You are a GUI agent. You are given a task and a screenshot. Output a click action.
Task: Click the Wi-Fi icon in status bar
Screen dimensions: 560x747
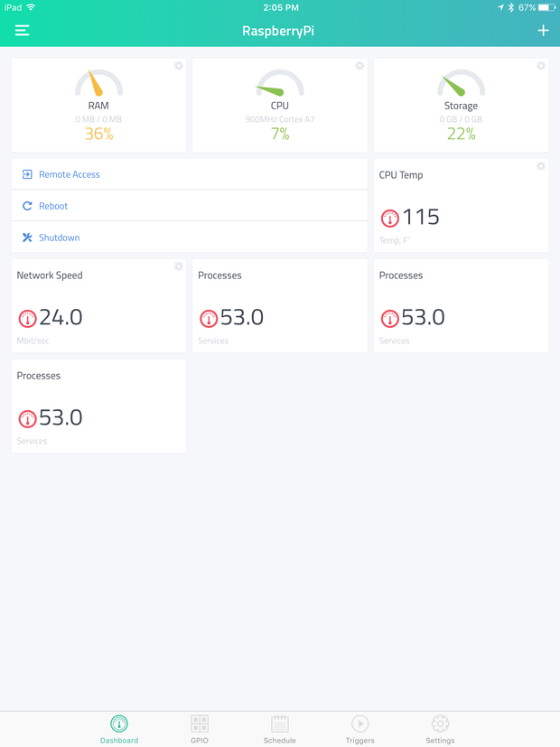pyautogui.click(x=31, y=7)
